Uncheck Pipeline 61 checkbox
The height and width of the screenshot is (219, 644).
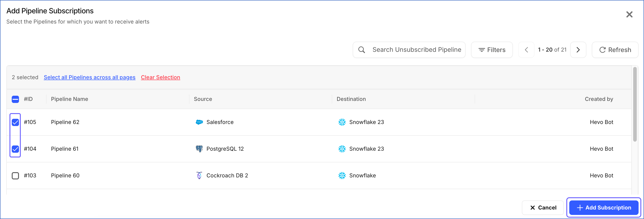[x=15, y=149]
